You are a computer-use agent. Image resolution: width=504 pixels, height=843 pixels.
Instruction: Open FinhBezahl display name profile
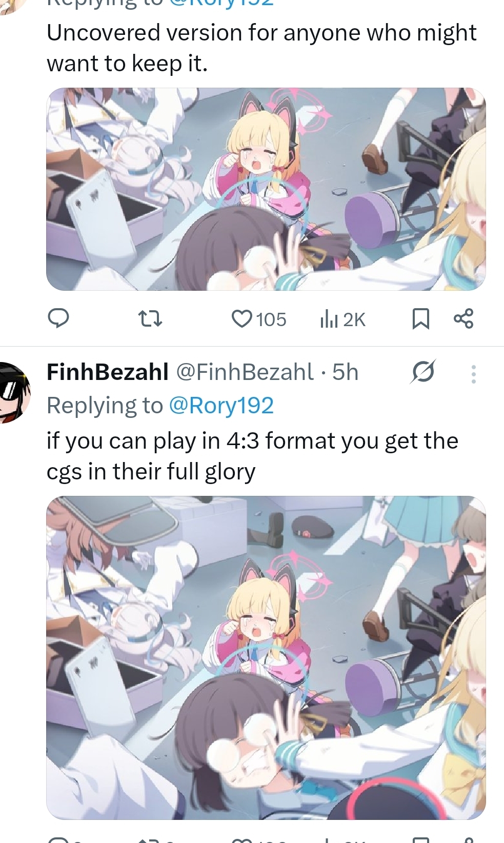tap(108, 372)
